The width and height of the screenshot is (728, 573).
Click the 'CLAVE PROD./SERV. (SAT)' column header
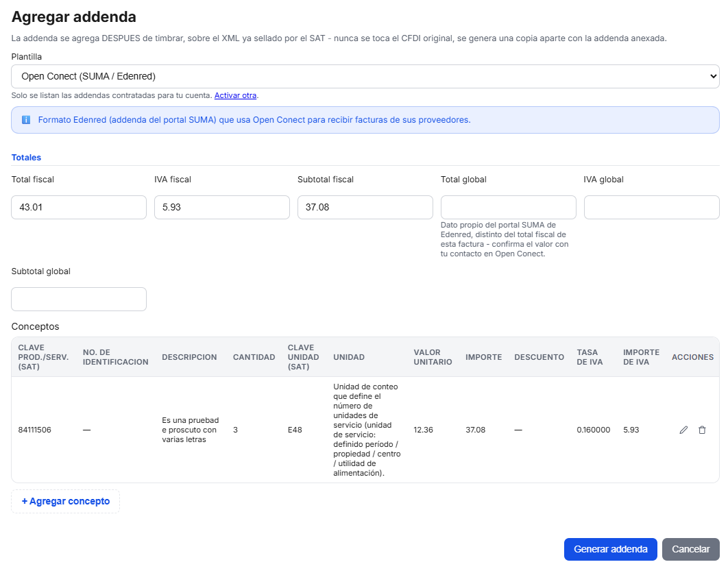43,357
